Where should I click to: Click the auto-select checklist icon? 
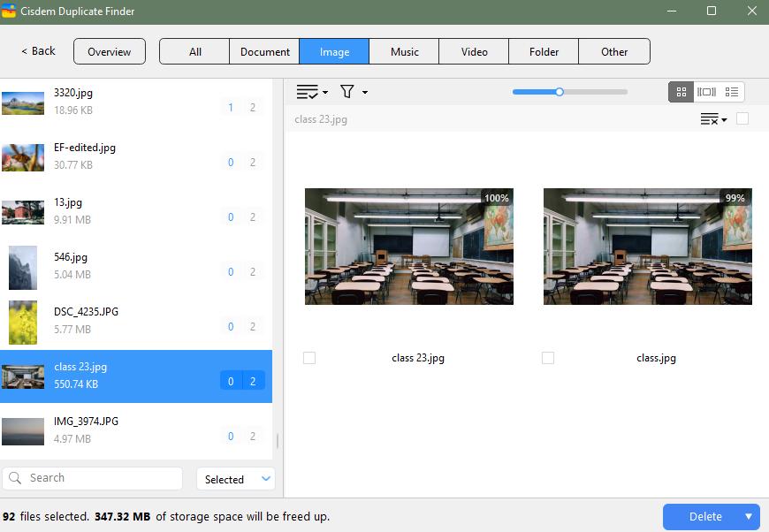307,92
